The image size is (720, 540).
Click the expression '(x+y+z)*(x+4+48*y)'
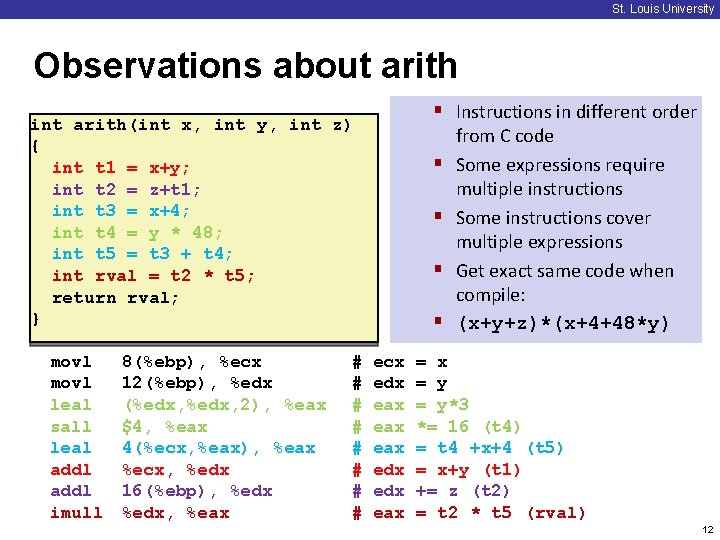(563, 323)
